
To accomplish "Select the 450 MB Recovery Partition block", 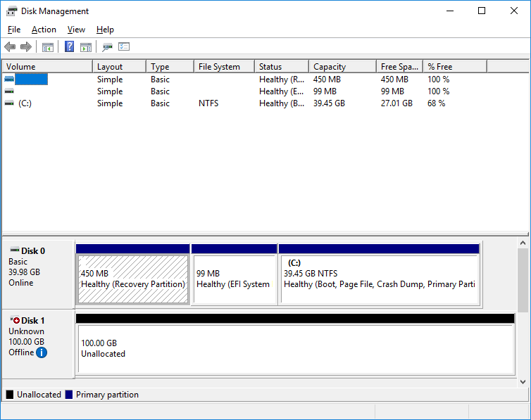I will coord(132,274).
